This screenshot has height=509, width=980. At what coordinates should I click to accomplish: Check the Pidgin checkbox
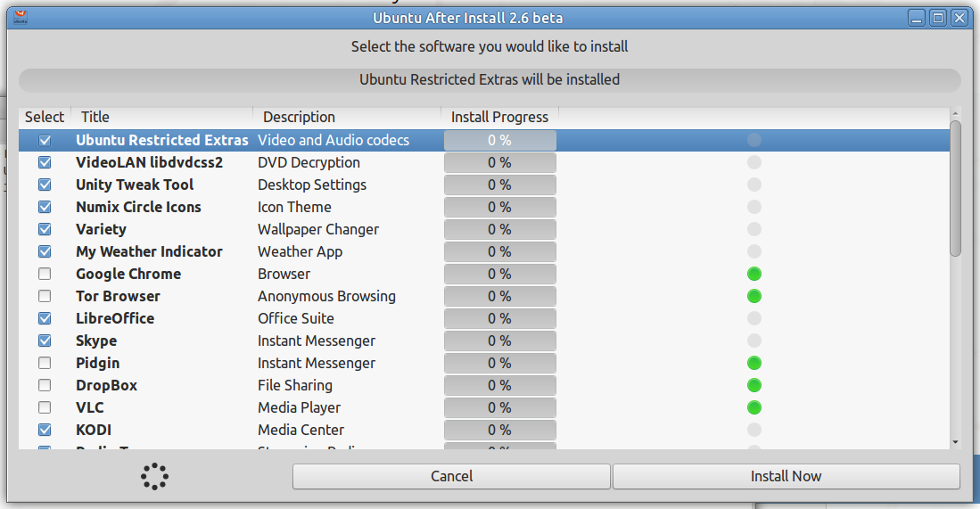[45, 363]
